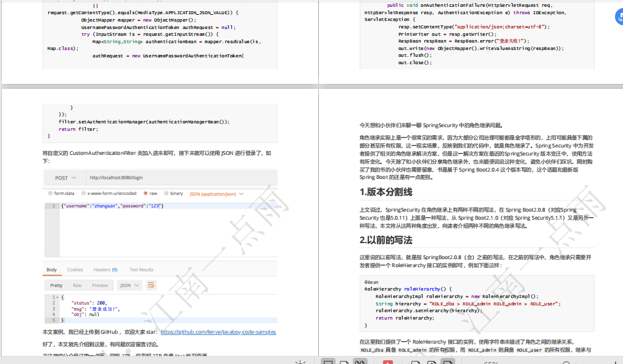This screenshot has width=623, height=364.
Task: Select the Pretty view button
Action: pyautogui.click(x=56, y=285)
